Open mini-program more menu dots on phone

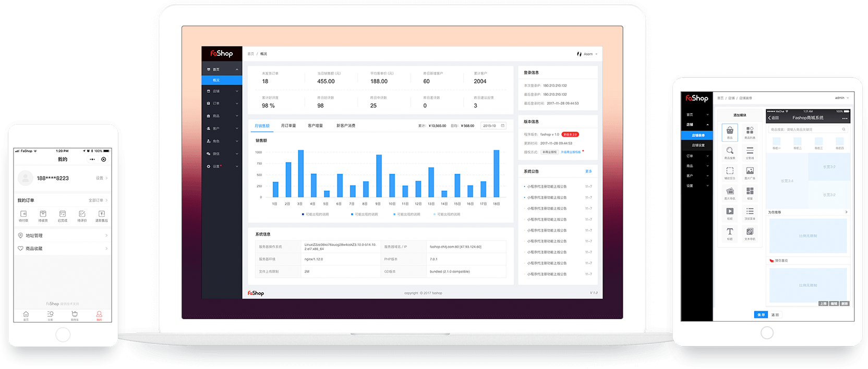pos(92,159)
